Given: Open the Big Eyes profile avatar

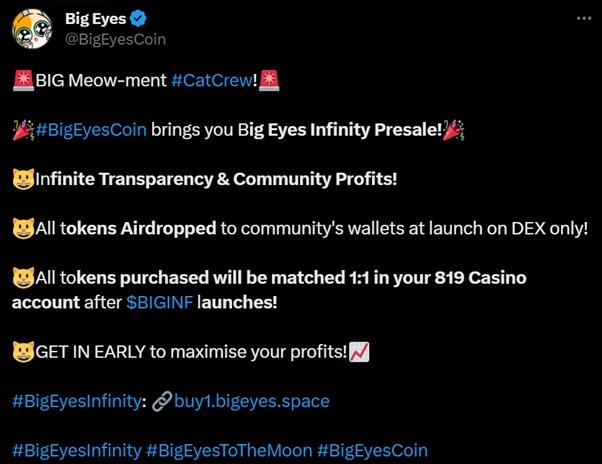Looking at the screenshot, I should pyautogui.click(x=32, y=29).
